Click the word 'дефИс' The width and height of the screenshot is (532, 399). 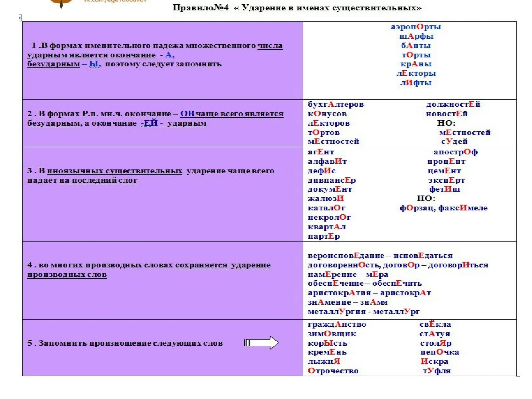(x=322, y=171)
